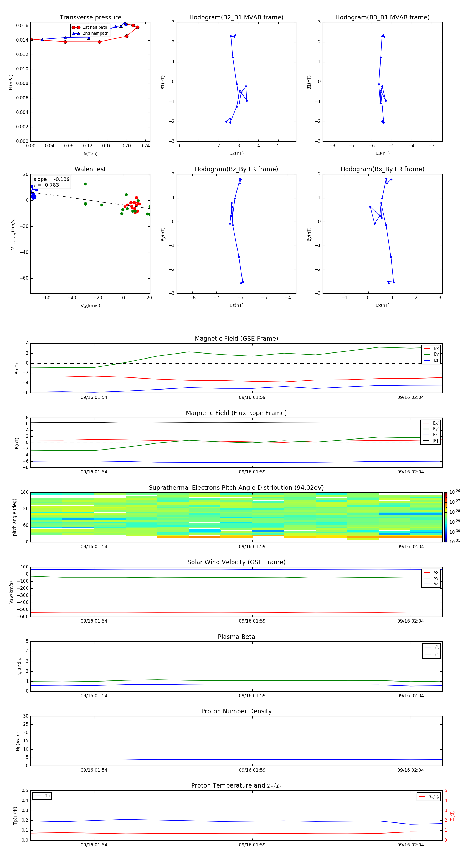The width and height of the screenshot is (473, 868).
Task: Click the "Bx(nT)" x-axis label
Action: 382,305
